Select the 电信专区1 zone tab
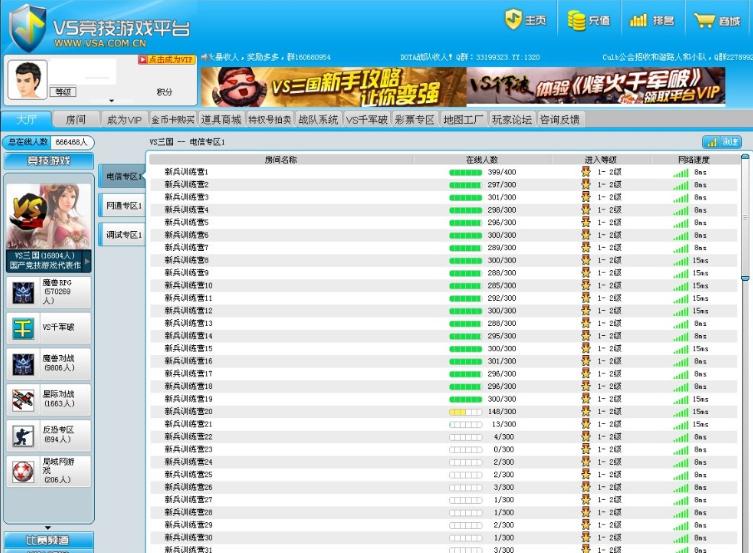The height and width of the screenshot is (553, 753). tap(123, 177)
